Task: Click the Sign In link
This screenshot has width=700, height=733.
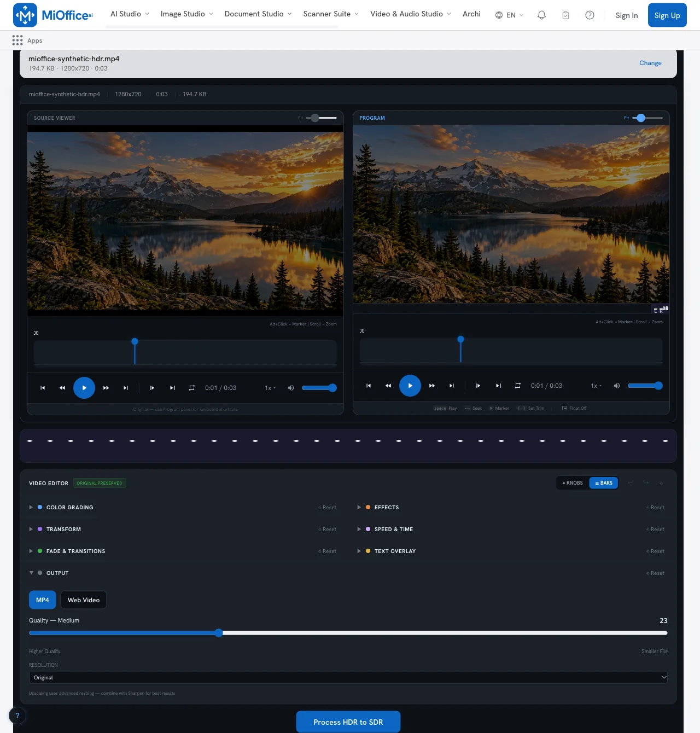Action: [x=627, y=15]
